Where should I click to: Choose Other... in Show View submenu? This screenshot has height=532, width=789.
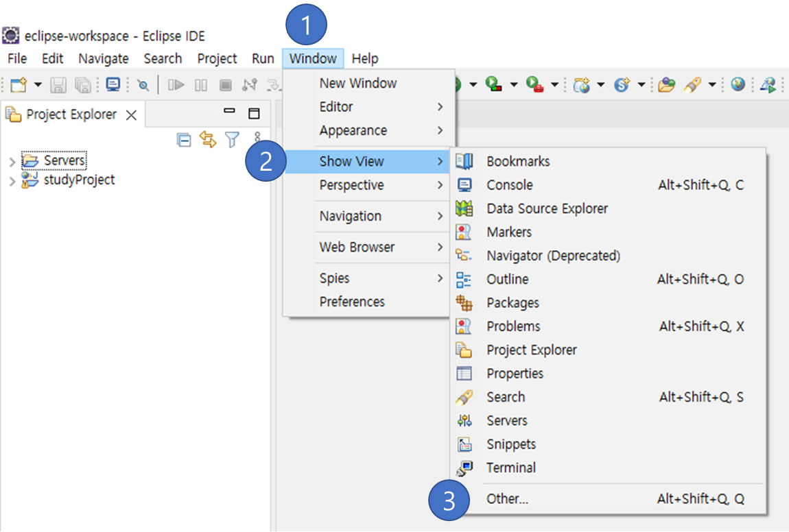(608, 499)
